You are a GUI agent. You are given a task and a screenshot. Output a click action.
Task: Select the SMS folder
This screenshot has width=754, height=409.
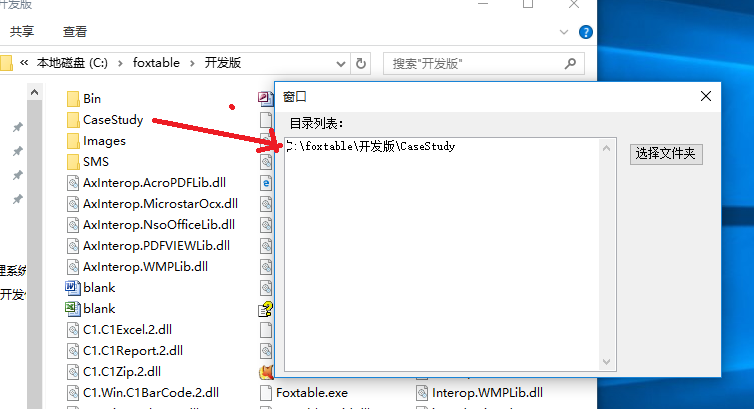88,162
